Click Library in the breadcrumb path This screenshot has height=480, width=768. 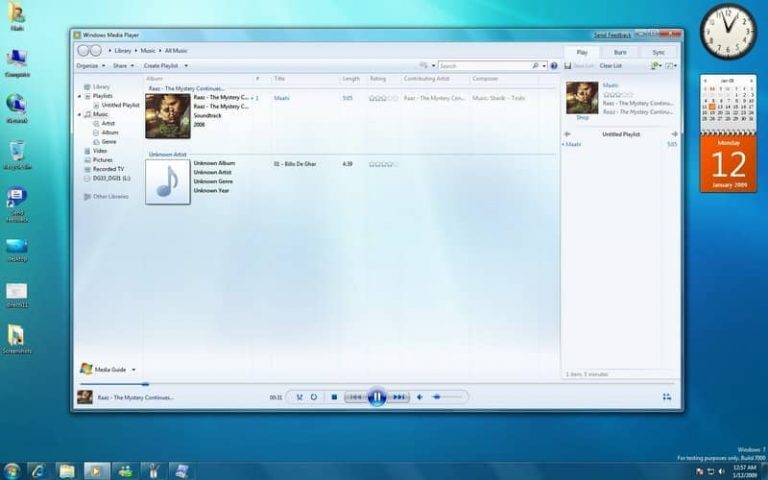[123, 51]
